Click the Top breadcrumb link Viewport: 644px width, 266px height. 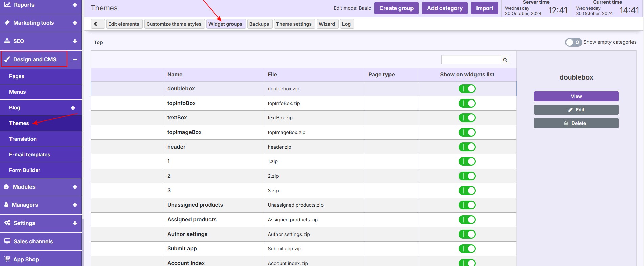pos(98,42)
